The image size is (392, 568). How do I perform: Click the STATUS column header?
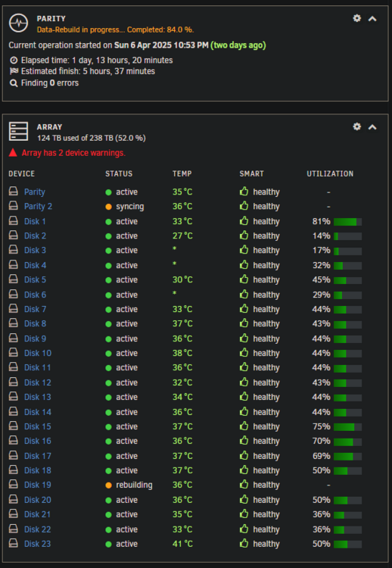[119, 174]
